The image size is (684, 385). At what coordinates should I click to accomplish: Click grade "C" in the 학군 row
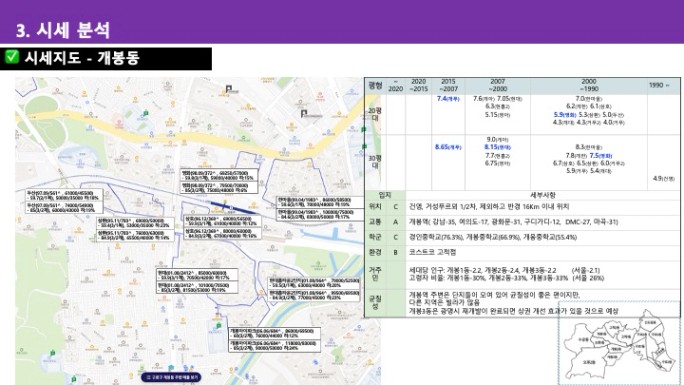tap(396, 237)
